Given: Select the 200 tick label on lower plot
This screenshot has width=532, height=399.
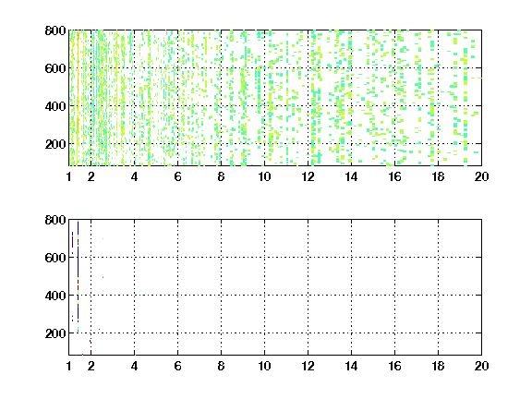Looking at the screenshot, I should pos(55,333).
